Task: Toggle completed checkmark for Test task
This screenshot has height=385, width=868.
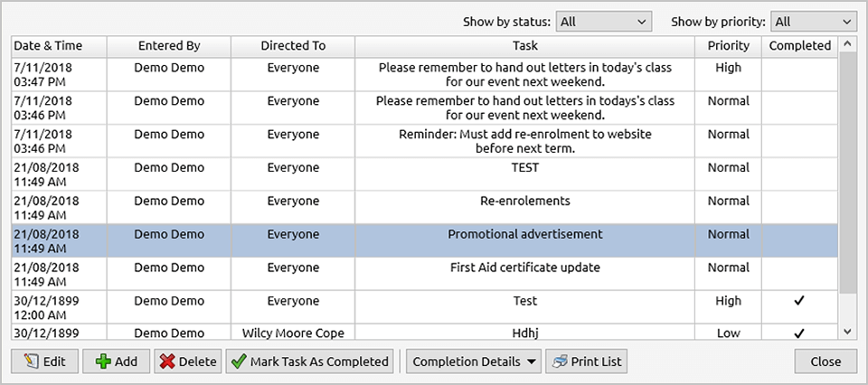Action: 798,301
